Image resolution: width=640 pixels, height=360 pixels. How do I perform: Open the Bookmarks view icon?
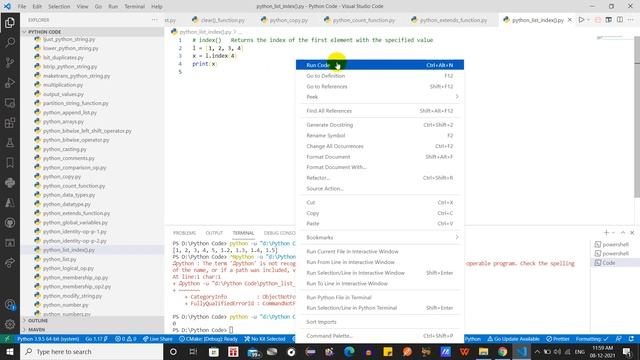tap(10, 163)
